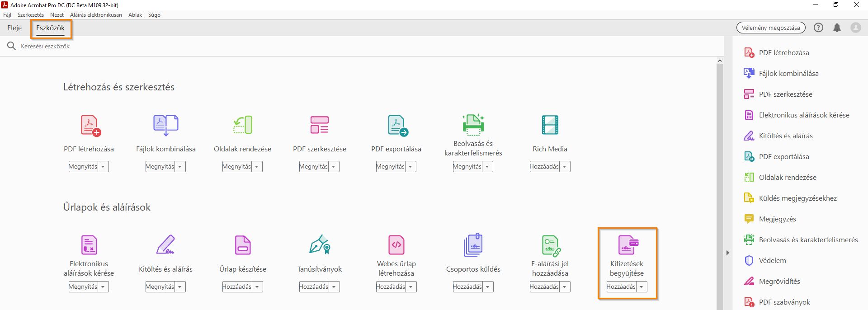The width and height of the screenshot is (868, 310).
Task: Open Beolvasás és karakterfelismerés printer icon
Action: pyautogui.click(x=473, y=125)
